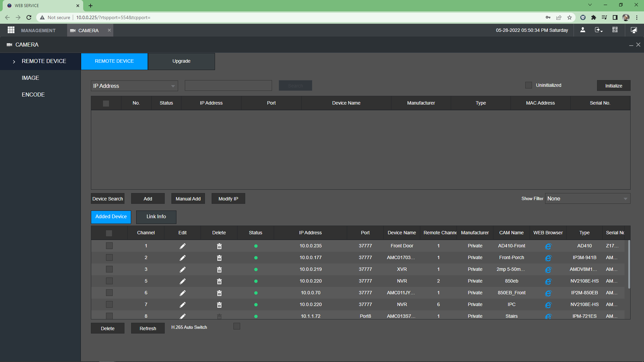Edit channel 6 pencil icon
644x362 pixels.
tap(182, 293)
